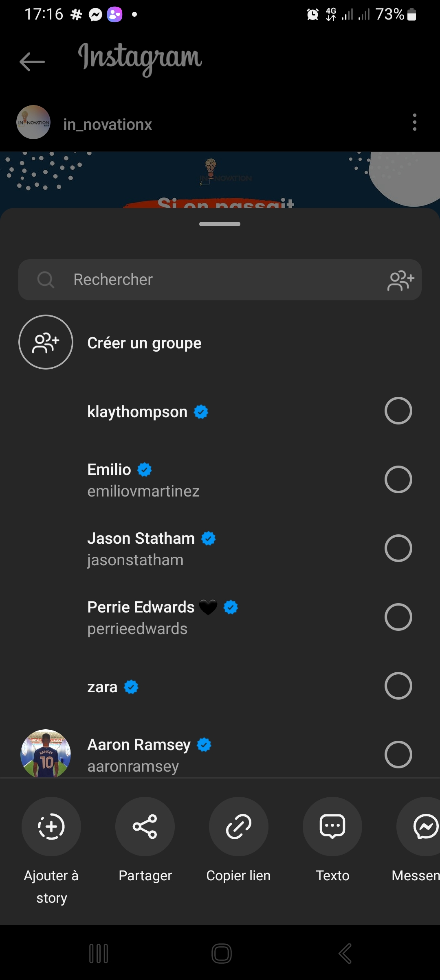Tap the Rechercher search field
Viewport: 440px width, 980px height.
tap(204, 280)
